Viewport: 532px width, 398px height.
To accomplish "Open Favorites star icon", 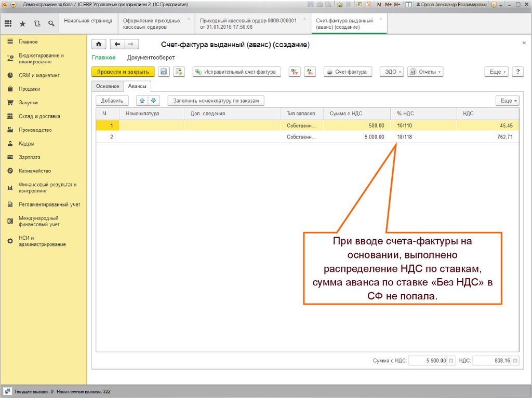I will 22,24.
